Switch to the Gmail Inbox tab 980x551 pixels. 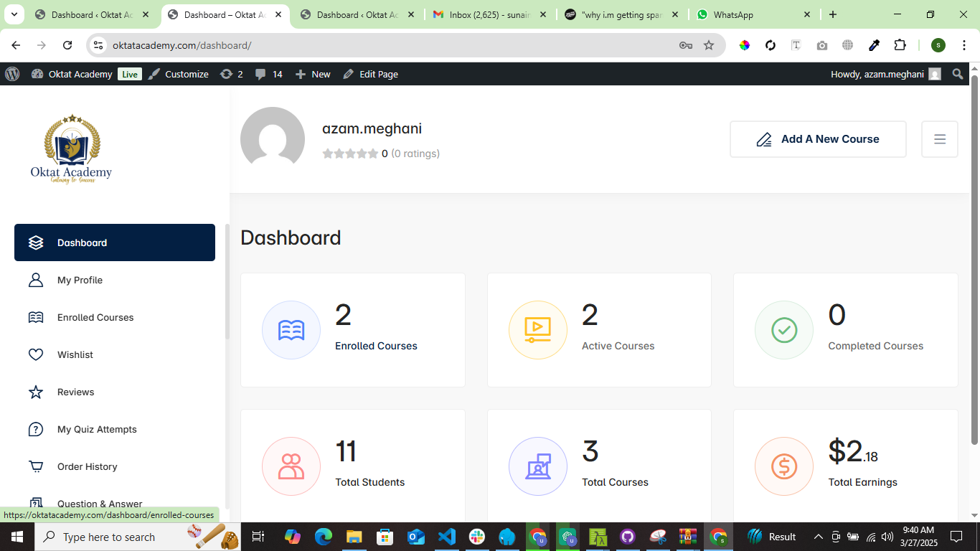click(488, 14)
